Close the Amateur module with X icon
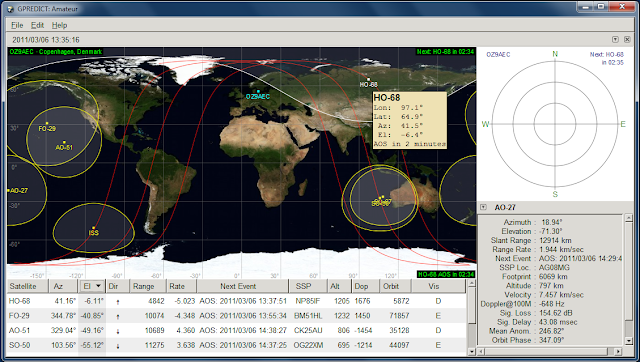The width and height of the screenshot is (640, 362). [x=627, y=40]
